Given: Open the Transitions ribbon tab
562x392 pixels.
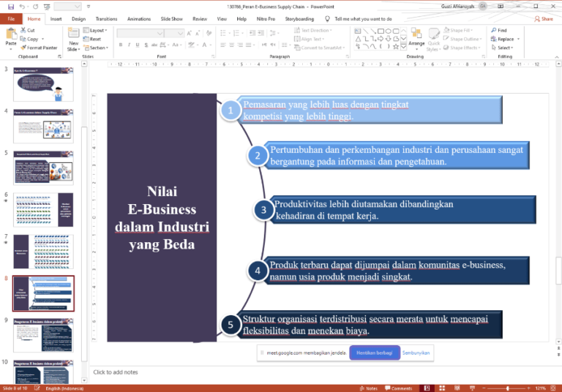Looking at the screenshot, I should (106, 19).
